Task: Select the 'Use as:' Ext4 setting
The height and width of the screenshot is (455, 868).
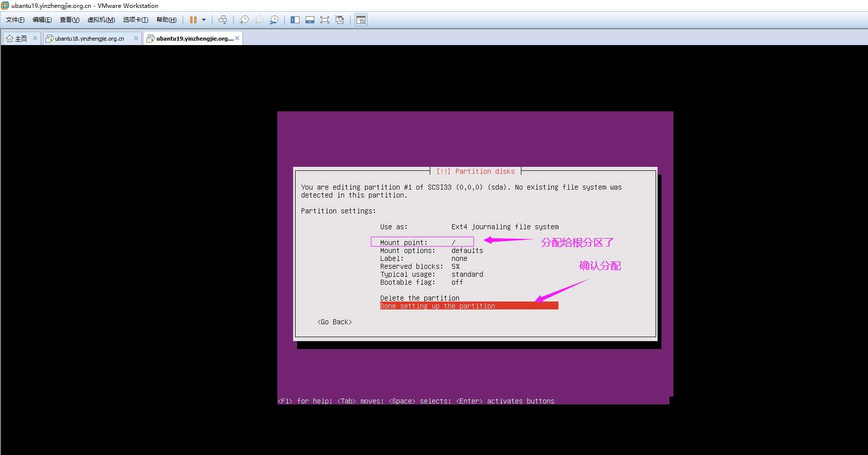Action: pyautogui.click(x=469, y=227)
